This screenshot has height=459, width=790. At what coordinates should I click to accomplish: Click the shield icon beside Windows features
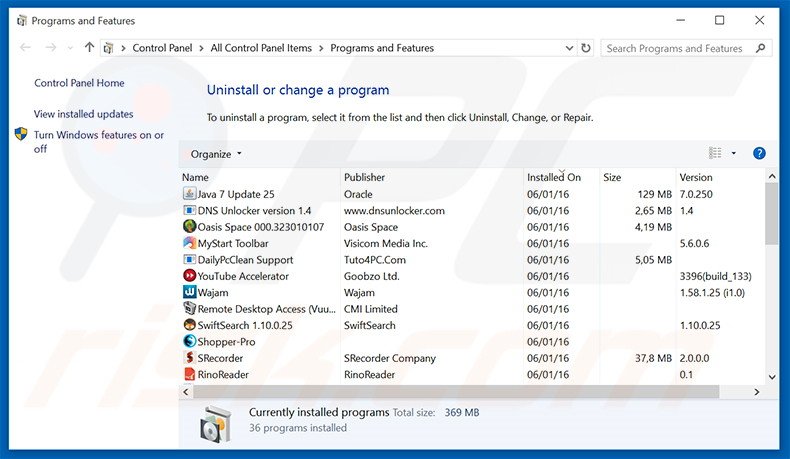[x=21, y=134]
